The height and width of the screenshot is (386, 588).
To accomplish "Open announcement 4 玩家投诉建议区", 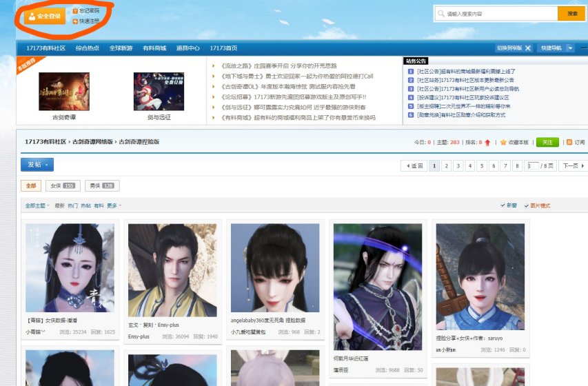I will pos(463,97).
